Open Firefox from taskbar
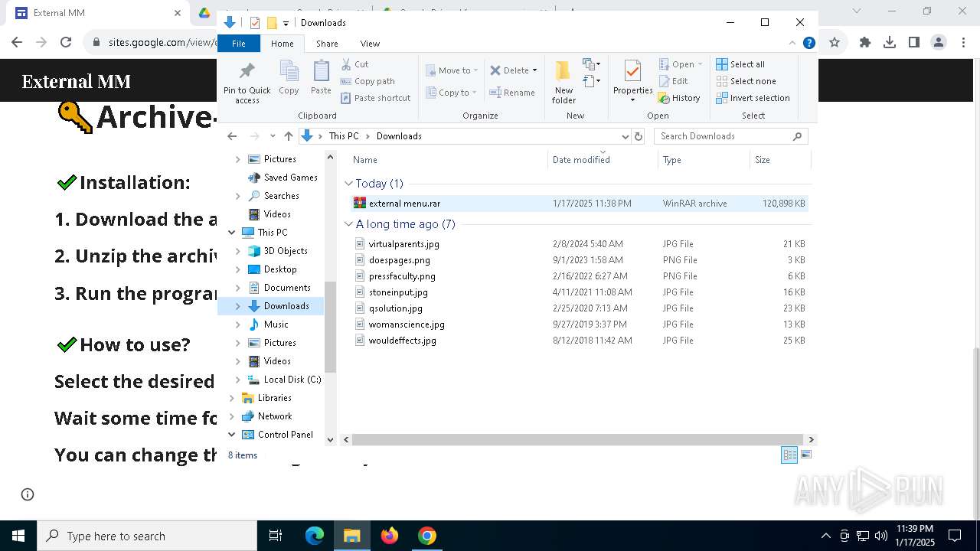Screen dimensions: 980x551 tap(390, 536)
